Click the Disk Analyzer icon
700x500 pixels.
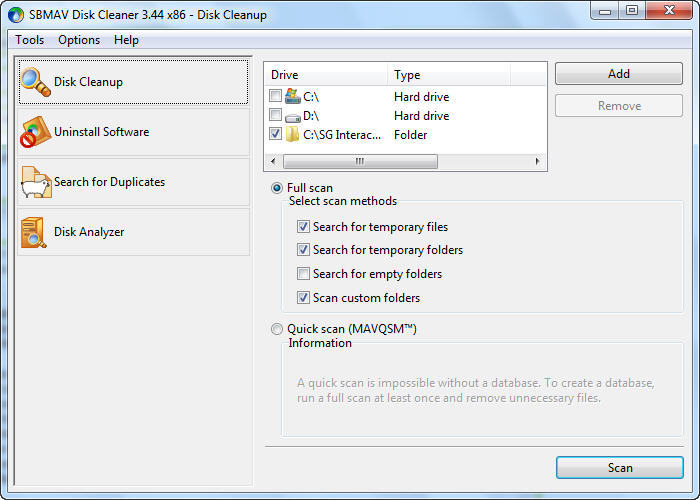click(33, 232)
